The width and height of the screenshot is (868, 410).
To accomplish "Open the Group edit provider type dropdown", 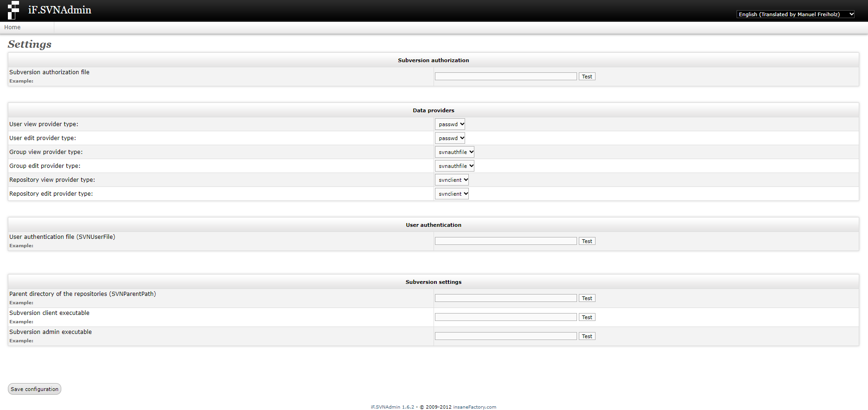I will point(454,166).
